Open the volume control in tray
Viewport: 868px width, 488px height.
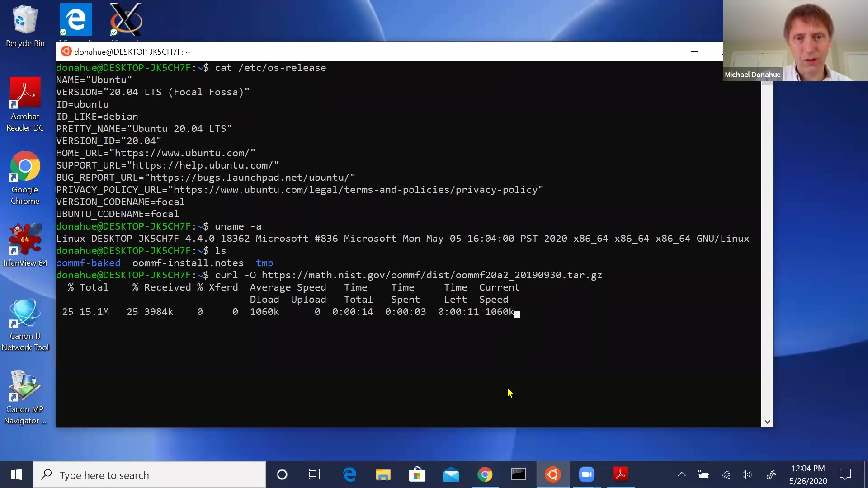pos(746,474)
